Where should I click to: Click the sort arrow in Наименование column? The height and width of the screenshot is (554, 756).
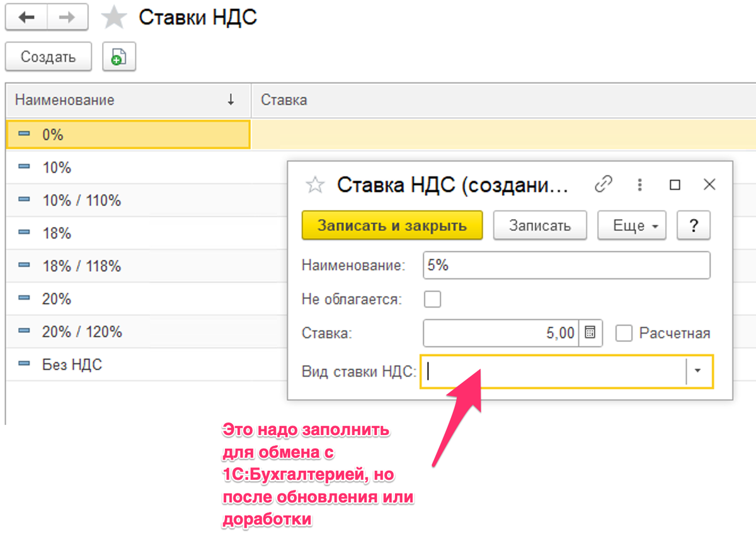coord(231,99)
